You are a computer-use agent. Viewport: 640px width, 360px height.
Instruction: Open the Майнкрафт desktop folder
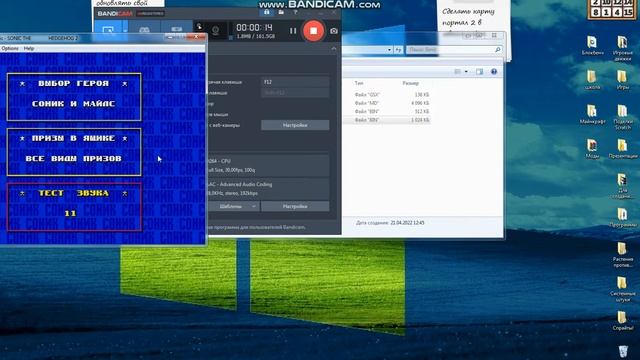coord(592,114)
